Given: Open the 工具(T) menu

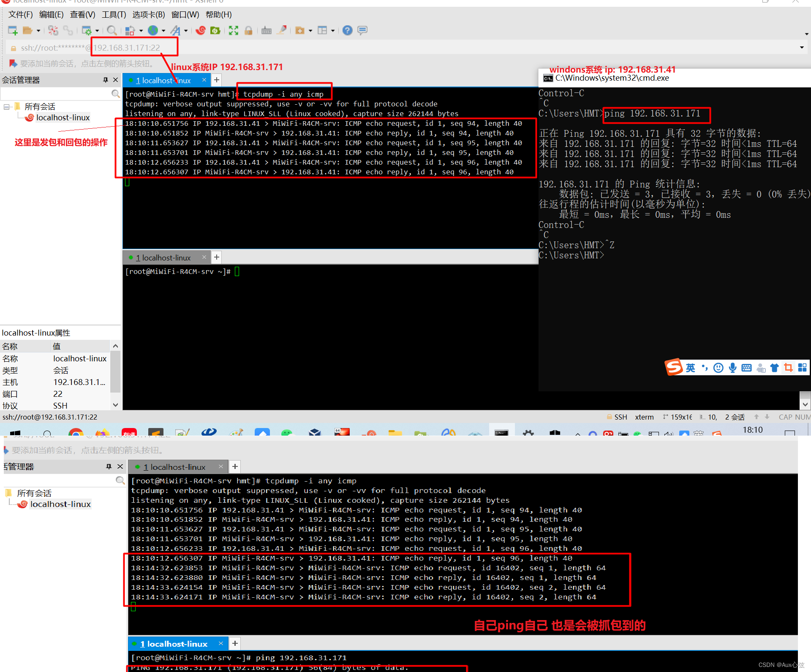Looking at the screenshot, I should tap(113, 14).
